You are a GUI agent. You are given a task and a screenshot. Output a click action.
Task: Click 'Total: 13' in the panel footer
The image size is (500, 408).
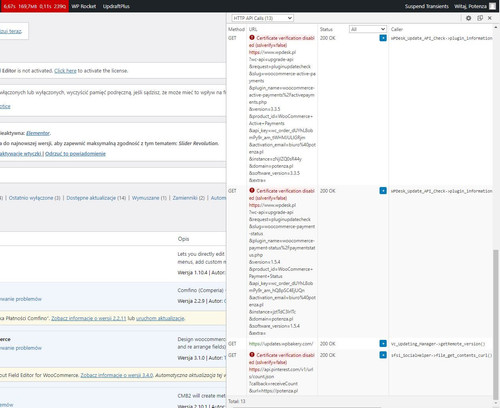point(237,401)
